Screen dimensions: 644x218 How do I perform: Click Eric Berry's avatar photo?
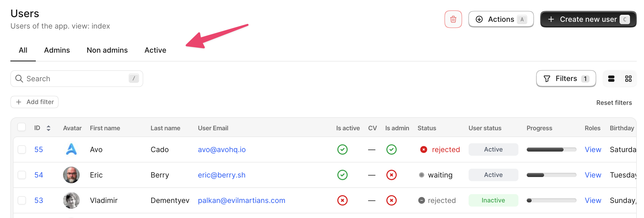pyautogui.click(x=71, y=175)
